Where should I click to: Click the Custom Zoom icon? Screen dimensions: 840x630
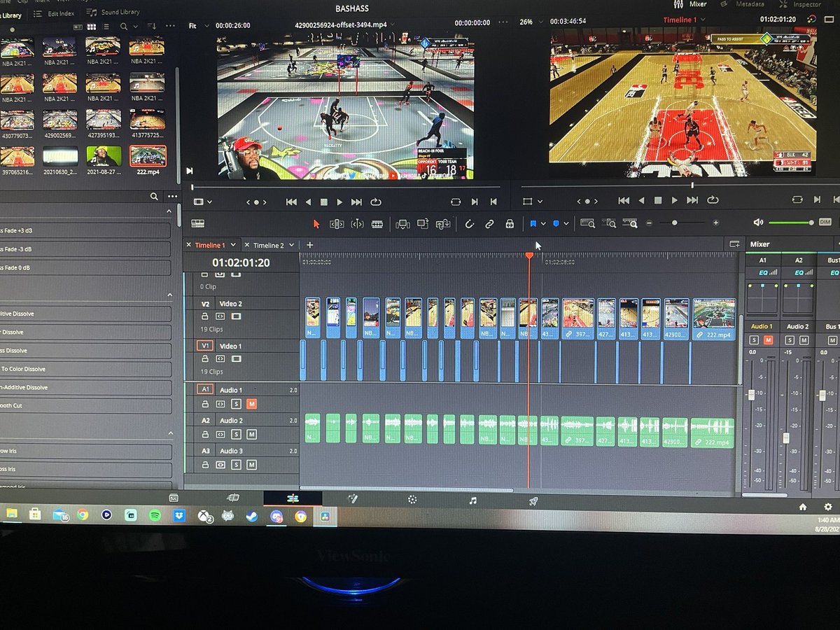(631, 224)
